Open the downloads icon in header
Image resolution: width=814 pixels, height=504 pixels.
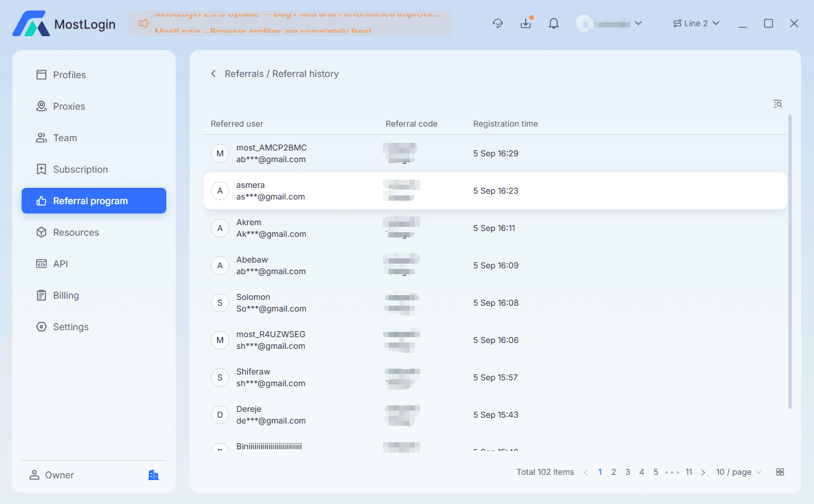(x=526, y=23)
